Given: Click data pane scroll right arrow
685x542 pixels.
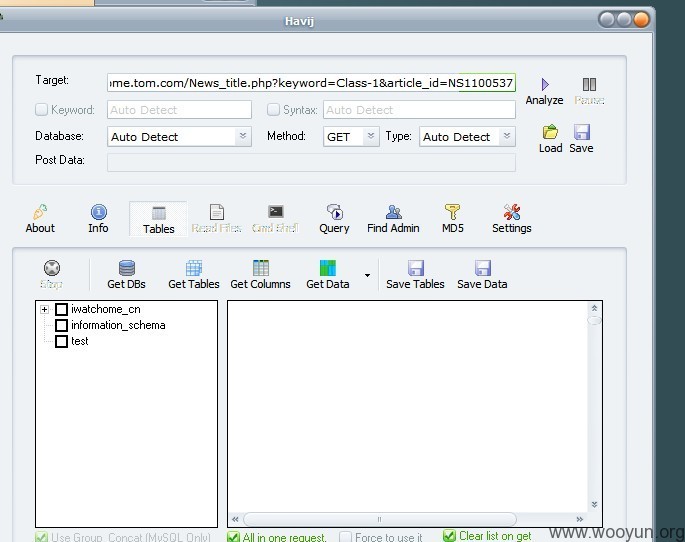Looking at the screenshot, I should click(x=580, y=519).
